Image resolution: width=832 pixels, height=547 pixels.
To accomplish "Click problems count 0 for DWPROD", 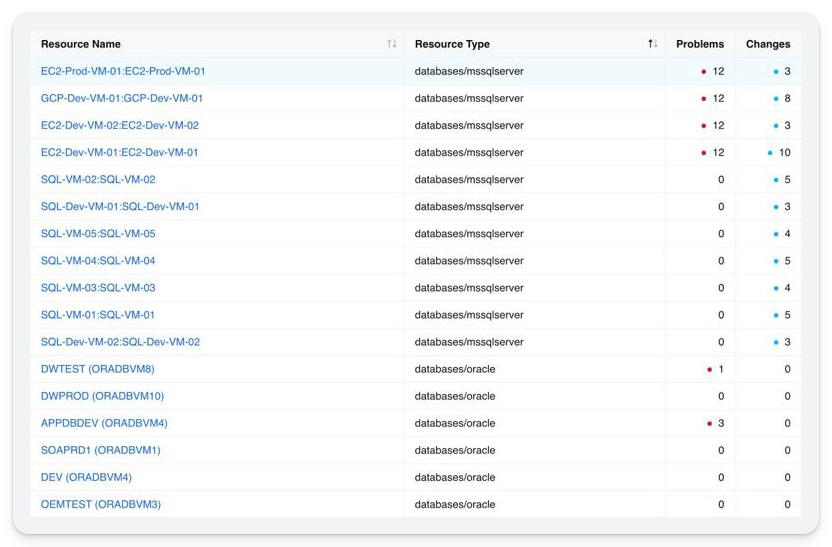I will [721, 396].
